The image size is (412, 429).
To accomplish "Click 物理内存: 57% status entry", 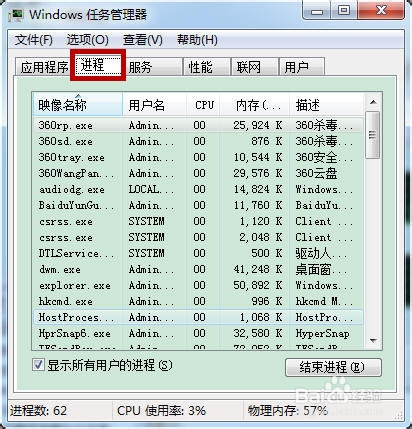I will 288,410.
